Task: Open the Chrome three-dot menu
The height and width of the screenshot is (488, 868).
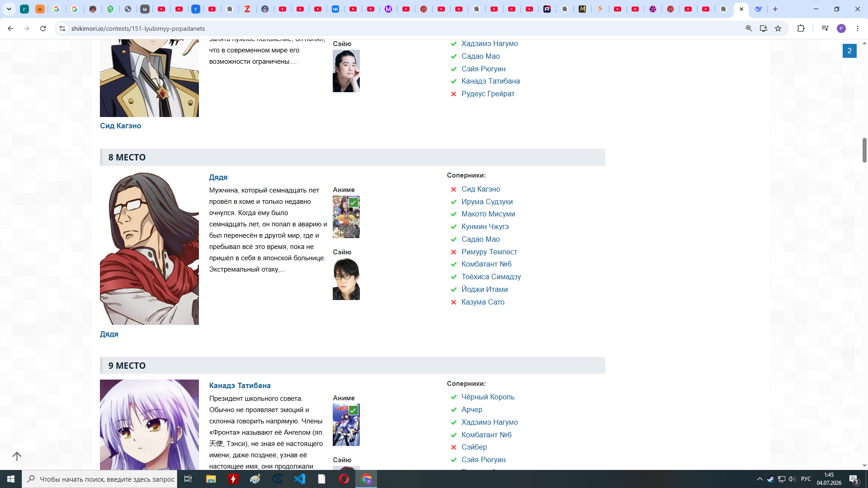Action: coord(858,28)
